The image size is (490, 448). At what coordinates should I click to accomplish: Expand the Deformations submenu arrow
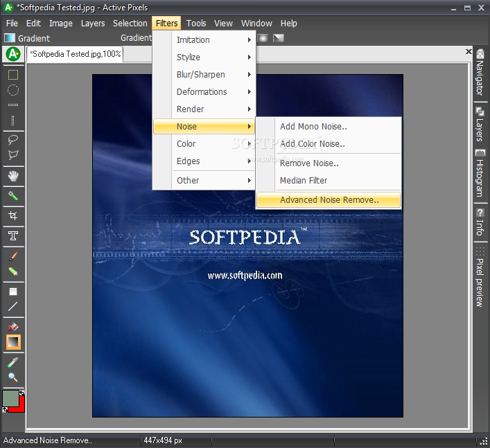click(249, 92)
